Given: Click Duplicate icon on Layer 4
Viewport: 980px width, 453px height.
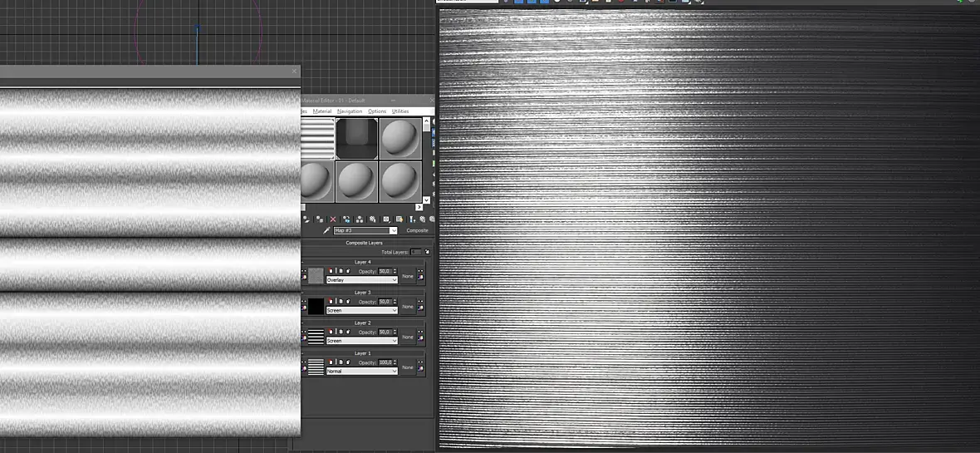Looking at the screenshot, I should pos(348,271).
